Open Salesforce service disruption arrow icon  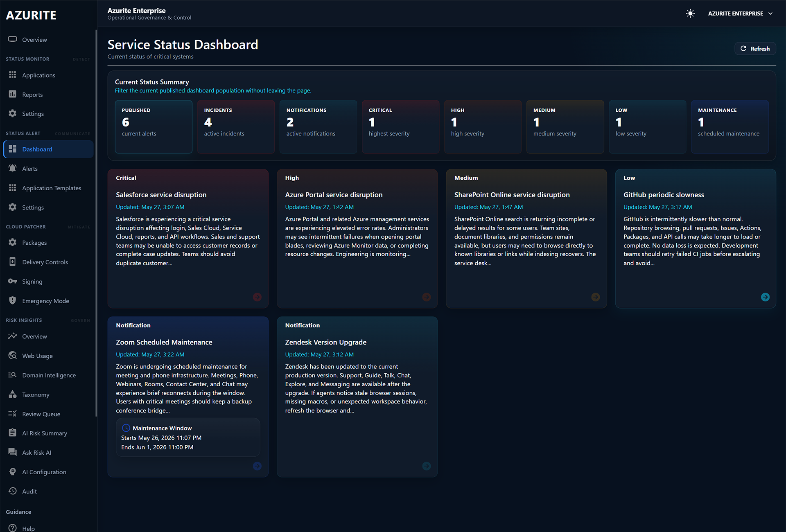(x=257, y=297)
